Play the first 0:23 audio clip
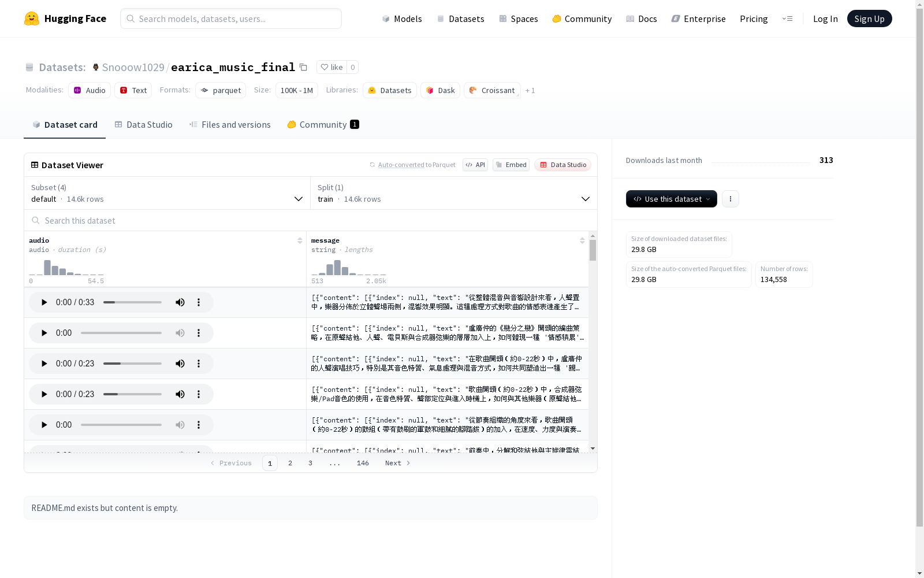This screenshot has width=924, height=578. coord(44,364)
